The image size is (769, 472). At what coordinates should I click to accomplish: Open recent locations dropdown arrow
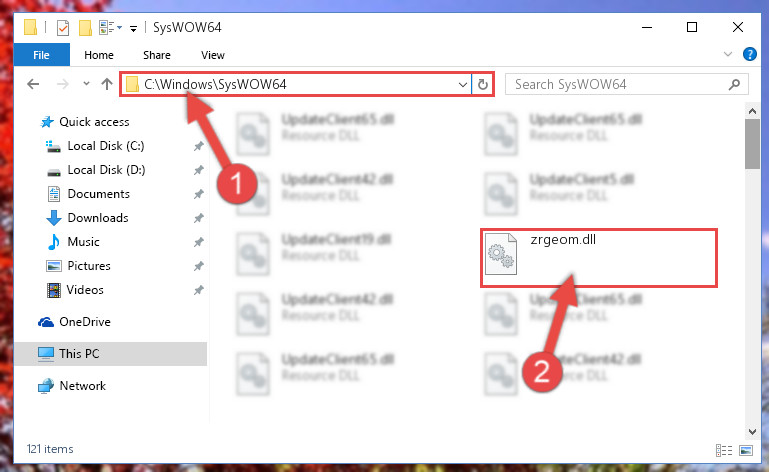pos(86,84)
